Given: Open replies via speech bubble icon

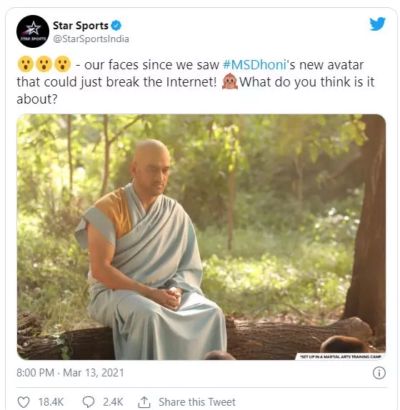Looking at the screenshot, I should click(x=88, y=402).
